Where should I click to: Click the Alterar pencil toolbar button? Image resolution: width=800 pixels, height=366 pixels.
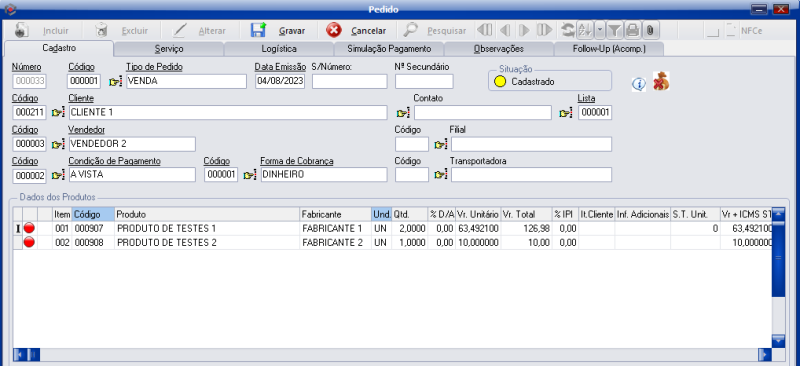click(199, 31)
